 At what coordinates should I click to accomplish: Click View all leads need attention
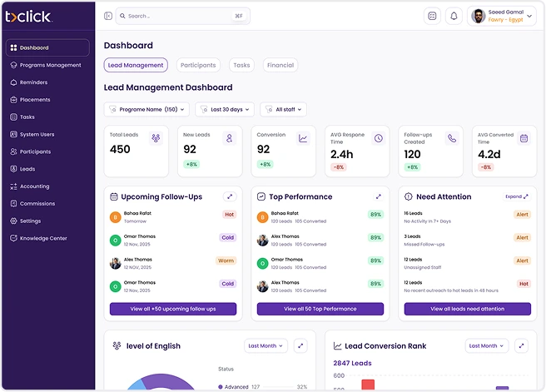tap(467, 309)
